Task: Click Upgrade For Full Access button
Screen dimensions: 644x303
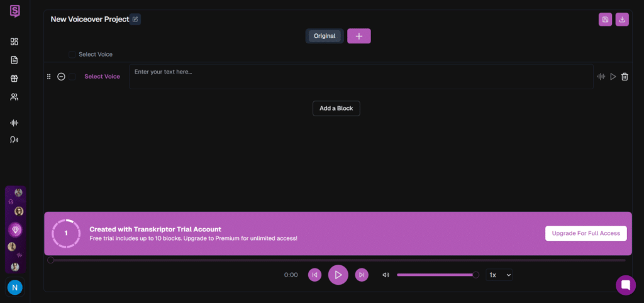Action: (586, 233)
